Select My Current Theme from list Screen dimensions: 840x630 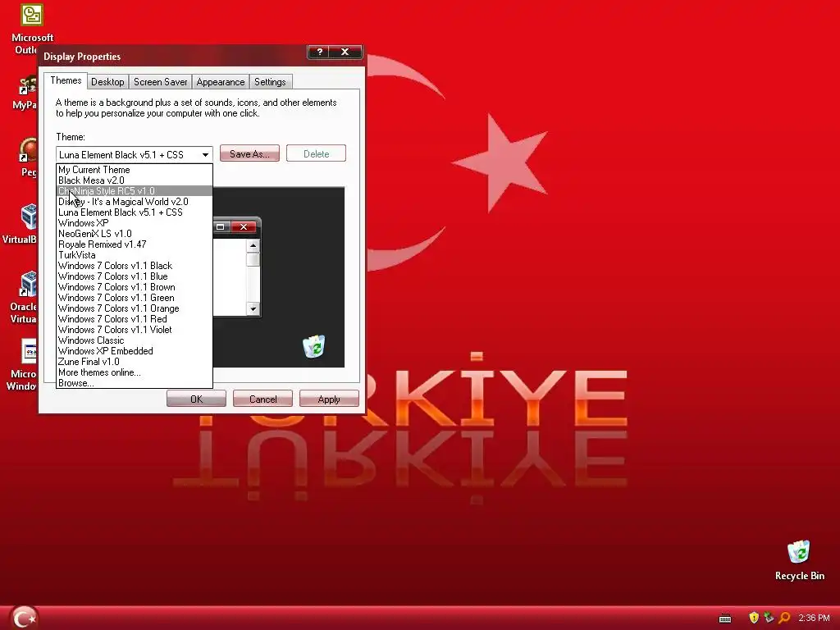pyautogui.click(x=135, y=170)
